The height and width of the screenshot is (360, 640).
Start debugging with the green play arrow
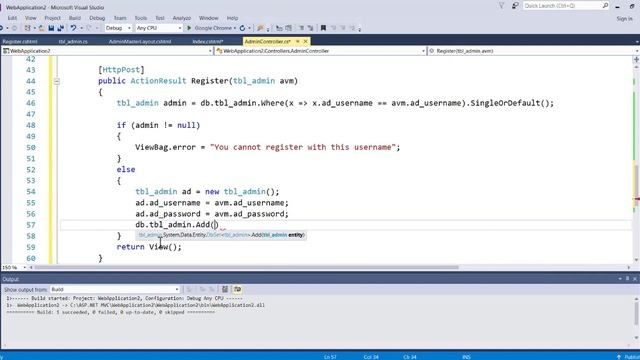189,28
